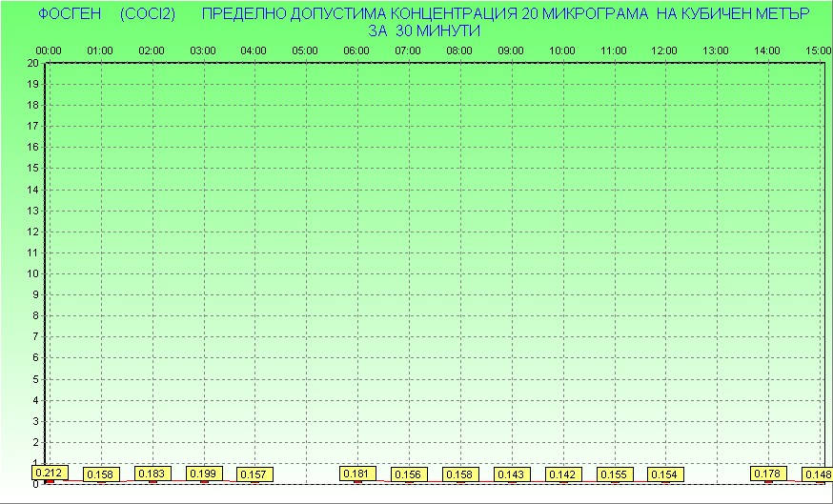This screenshot has height=504, width=833.
Task: Click the 0.148 value label
Action: coord(817,474)
